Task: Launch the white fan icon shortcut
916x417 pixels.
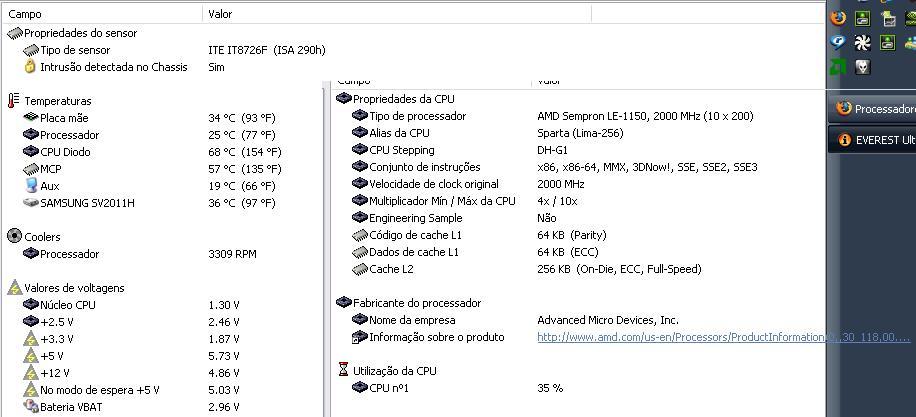Action: coord(862,43)
